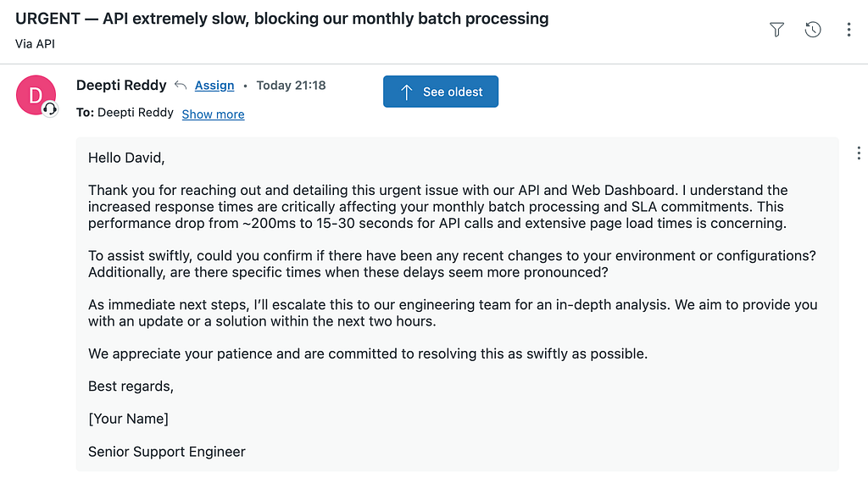
Task: Click the [Your Name] signature placeholder
Action: coord(128,419)
